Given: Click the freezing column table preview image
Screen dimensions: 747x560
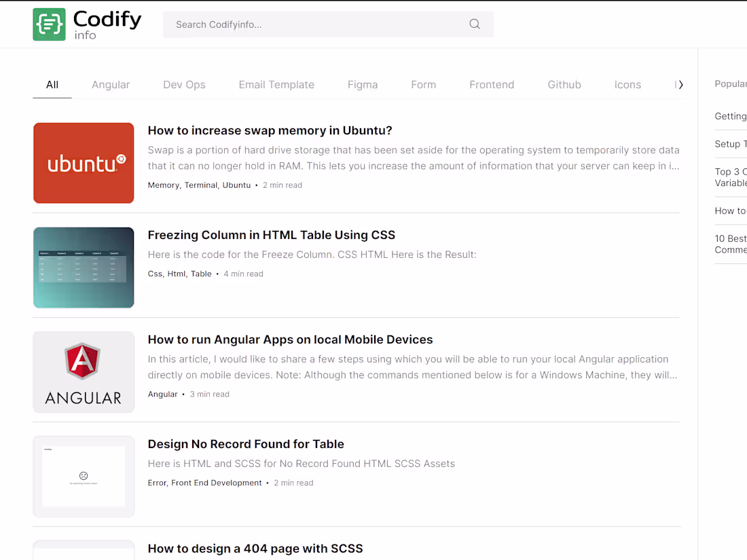Looking at the screenshot, I should pos(83,267).
